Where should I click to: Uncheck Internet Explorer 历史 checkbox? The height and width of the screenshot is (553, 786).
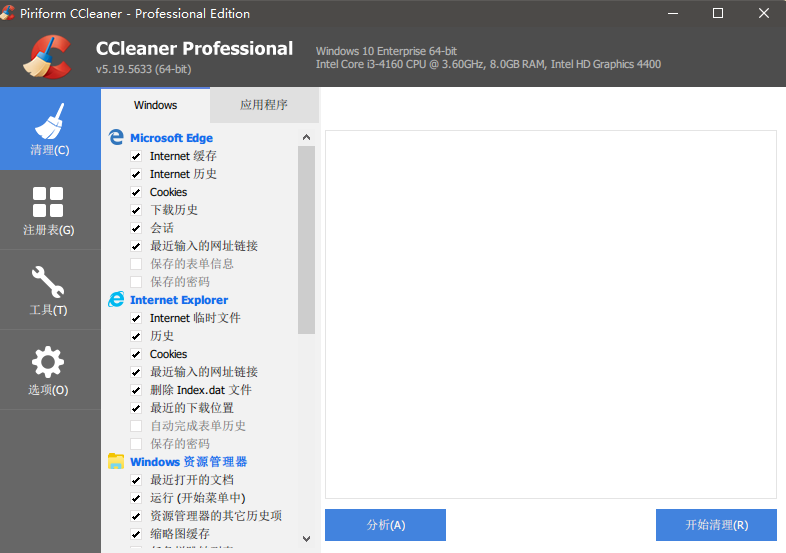(x=136, y=336)
